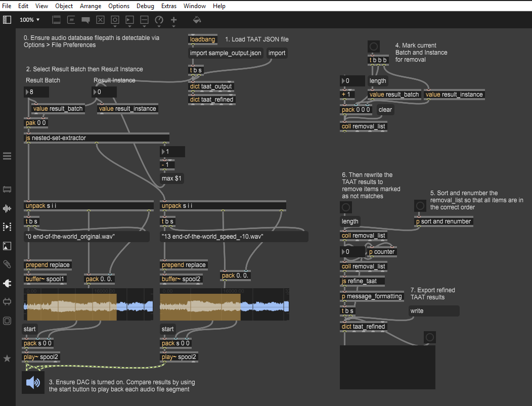Open the Extras menu
Screen dimensions: 532x406
point(169,6)
